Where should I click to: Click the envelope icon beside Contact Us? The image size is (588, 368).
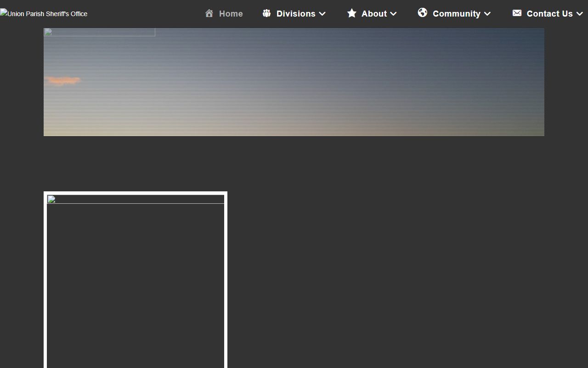click(517, 13)
